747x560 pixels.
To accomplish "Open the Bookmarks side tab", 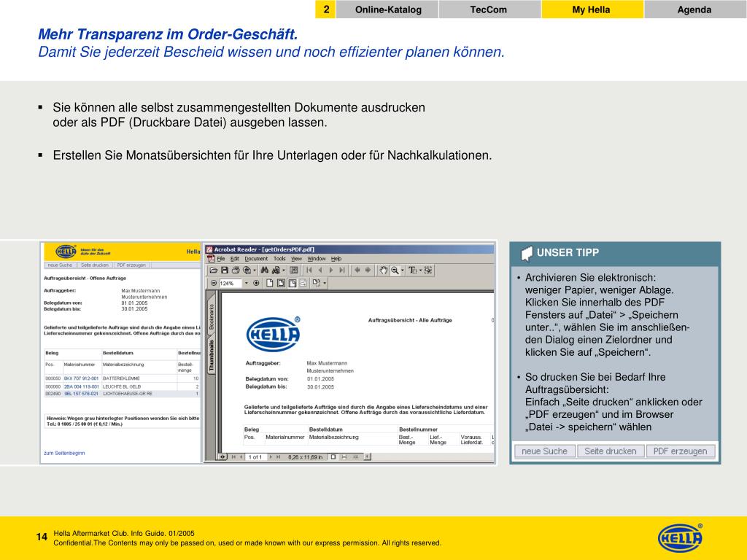I will tap(212, 314).
